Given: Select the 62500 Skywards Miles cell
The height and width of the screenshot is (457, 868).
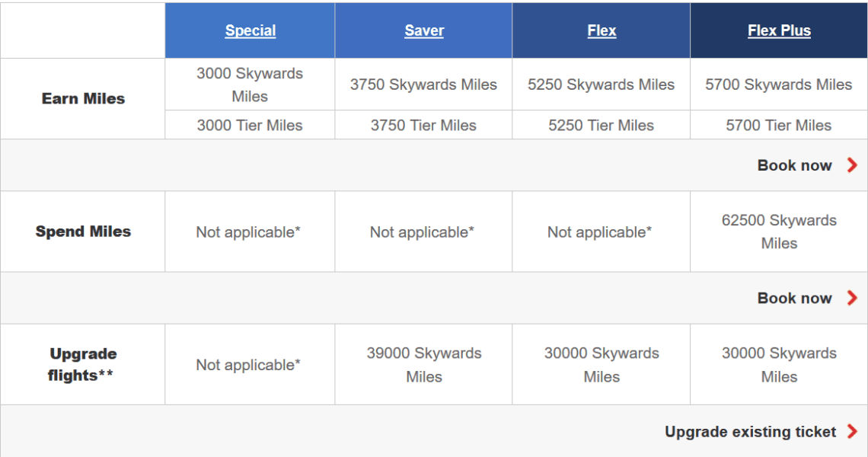Looking at the screenshot, I should [x=778, y=232].
